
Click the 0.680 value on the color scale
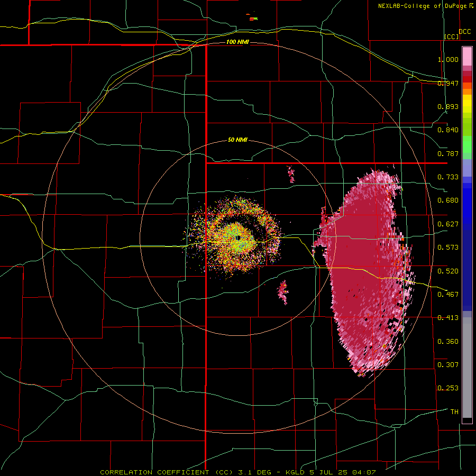(448, 200)
